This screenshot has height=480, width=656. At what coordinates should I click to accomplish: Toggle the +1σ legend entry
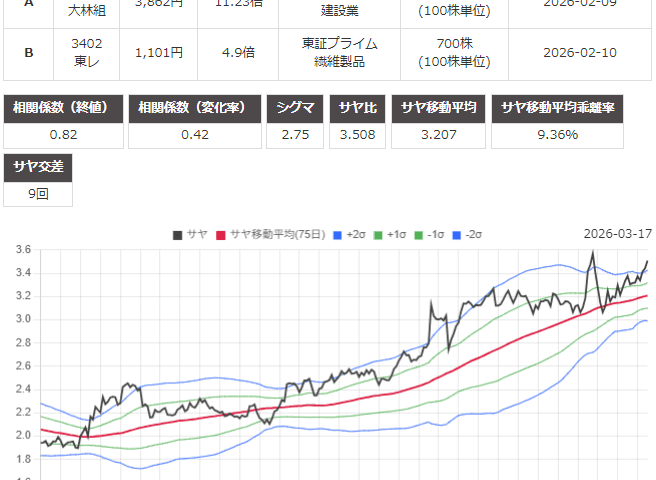coord(379,235)
